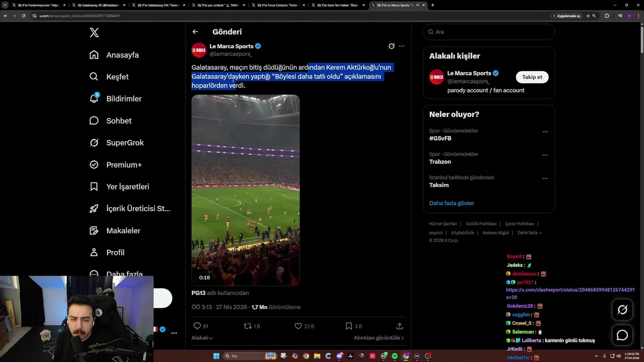Click Grok icon on the post header
The height and width of the screenshot is (362, 644).
pyautogui.click(x=391, y=46)
